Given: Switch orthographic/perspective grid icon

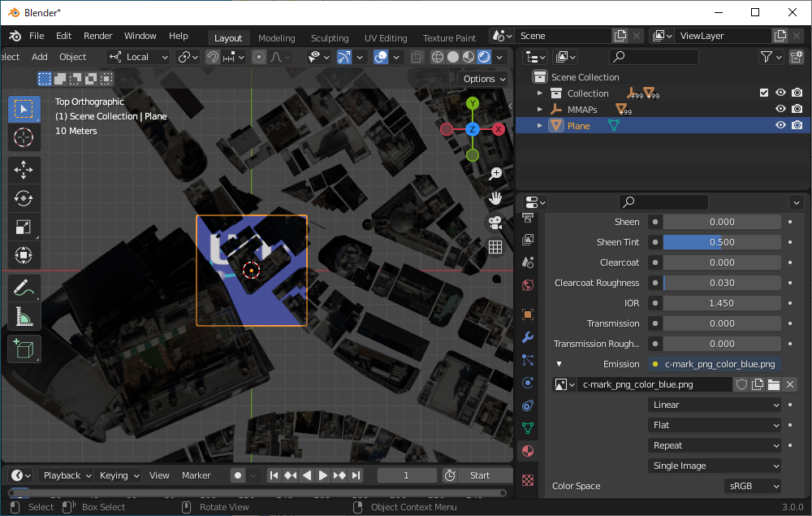Looking at the screenshot, I should pos(495,247).
